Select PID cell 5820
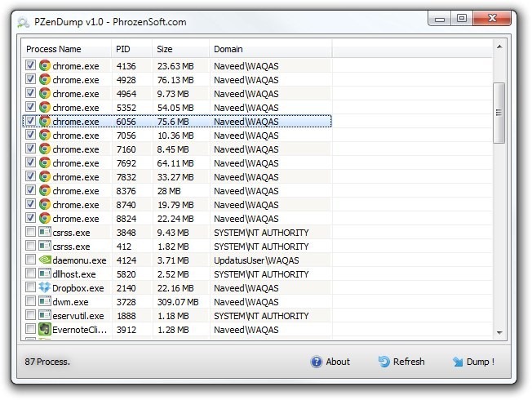This screenshot has height=400, width=532. click(x=126, y=274)
